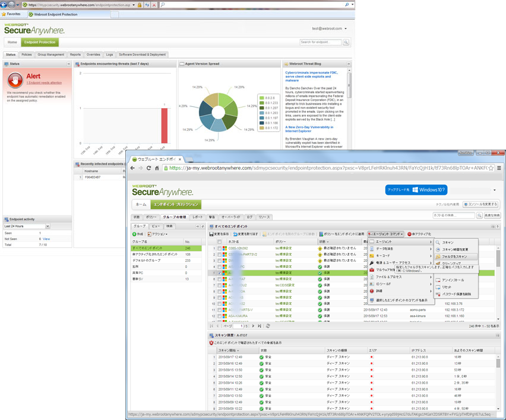Click the refresh icon in endpoint pager

point(268,326)
